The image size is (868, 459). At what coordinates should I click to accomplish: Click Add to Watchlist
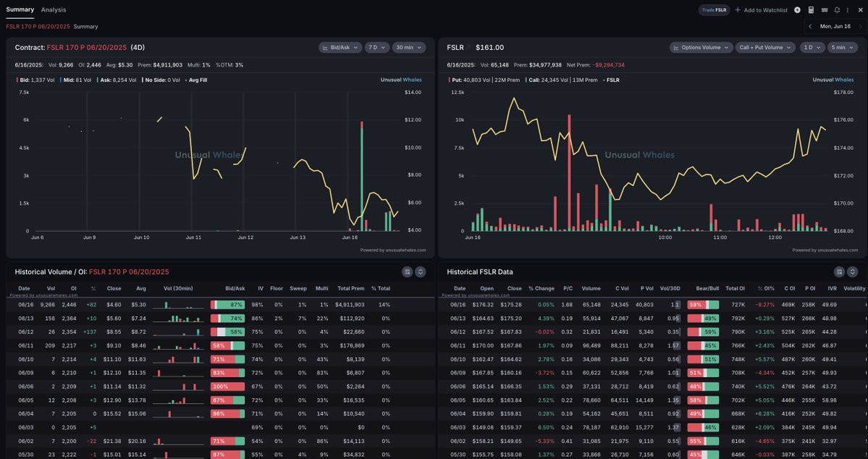(x=761, y=10)
